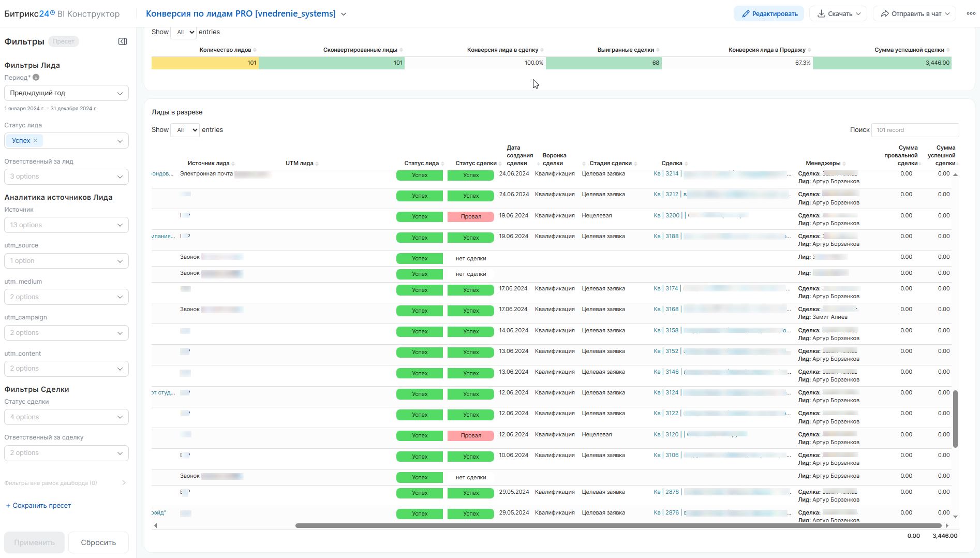Click the horizontal table scrollbar
The width and height of the screenshot is (980, 558).
click(618, 525)
